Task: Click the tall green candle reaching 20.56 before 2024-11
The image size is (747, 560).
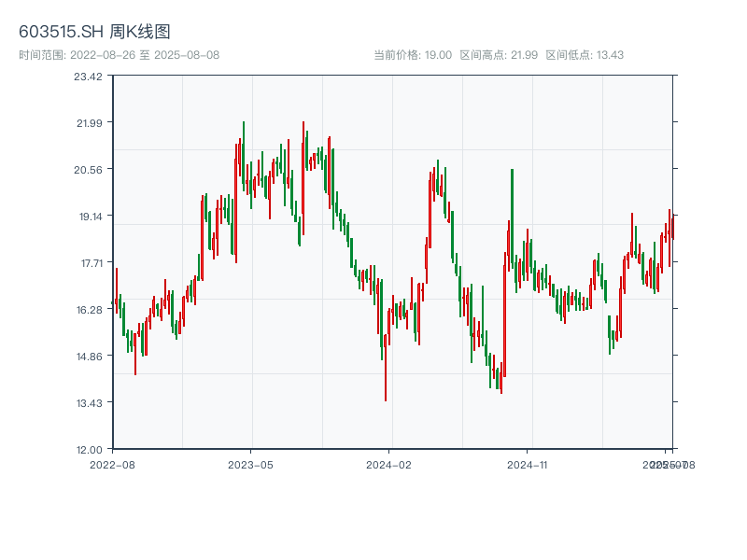Action: tap(512, 219)
